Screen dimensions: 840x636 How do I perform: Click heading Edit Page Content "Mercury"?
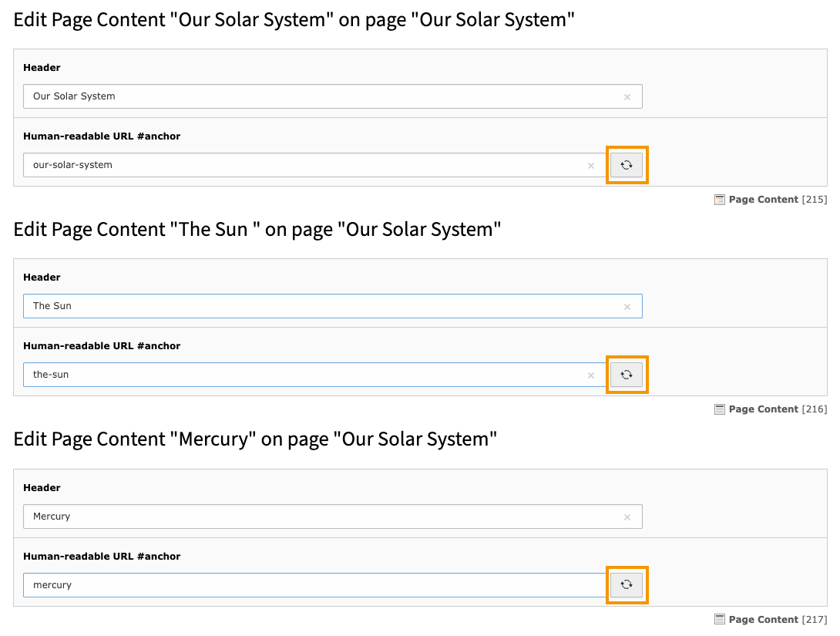click(x=255, y=439)
